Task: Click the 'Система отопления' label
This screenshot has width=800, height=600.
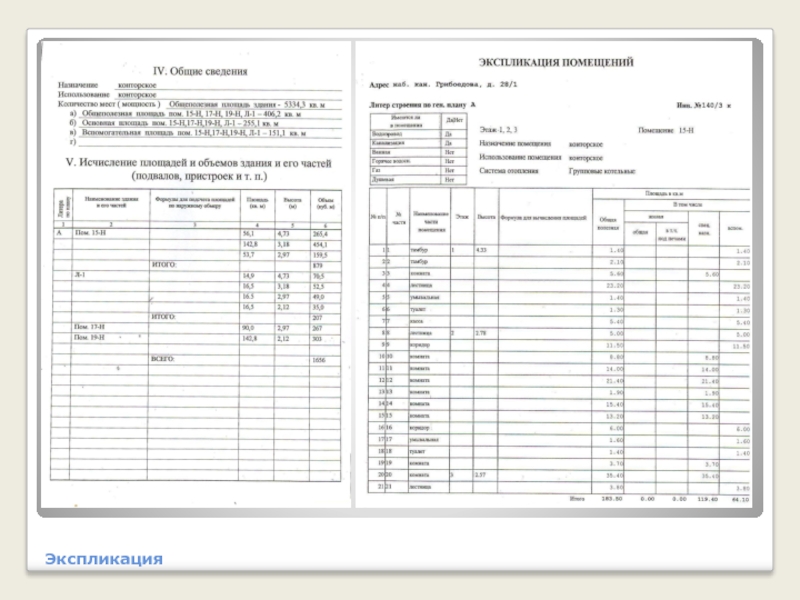Action: [509, 171]
